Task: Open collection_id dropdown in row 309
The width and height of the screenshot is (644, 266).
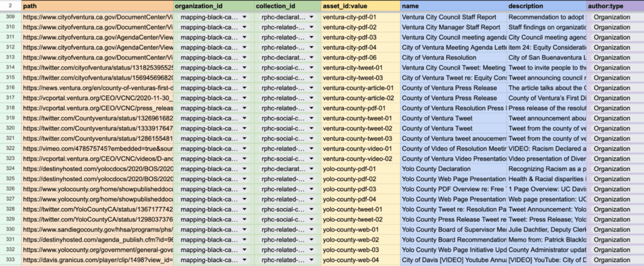Action: click(312, 17)
